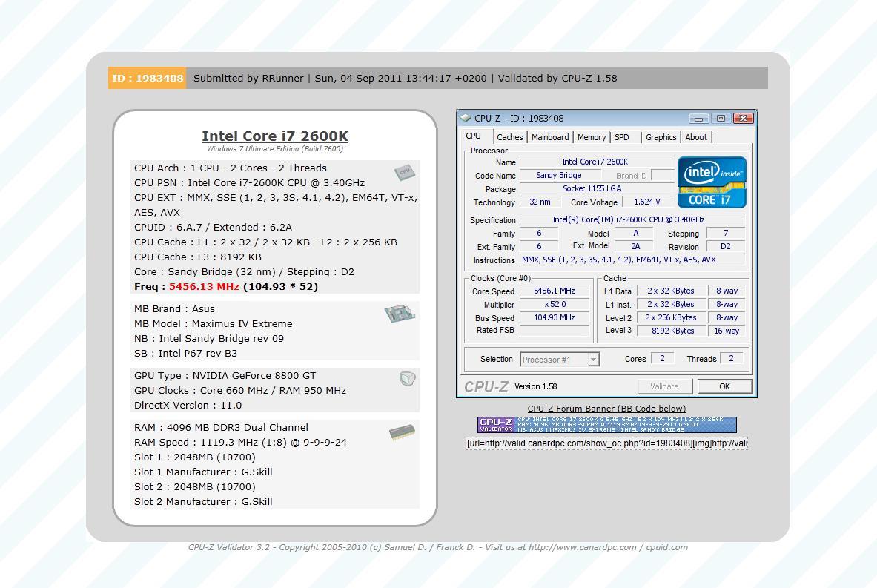Click the Revision D2 value
Image resolution: width=877 pixels, height=588 pixels.
click(x=726, y=247)
